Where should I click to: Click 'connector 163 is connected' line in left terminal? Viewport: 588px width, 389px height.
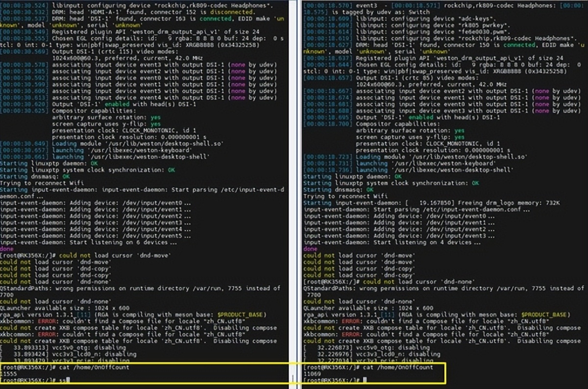[x=142, y=18]
